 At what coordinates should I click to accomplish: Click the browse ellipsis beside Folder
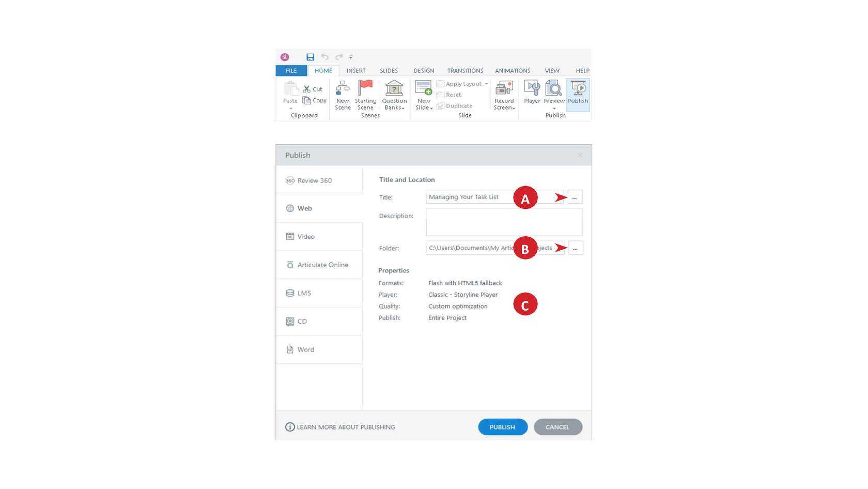click(576, 248)
